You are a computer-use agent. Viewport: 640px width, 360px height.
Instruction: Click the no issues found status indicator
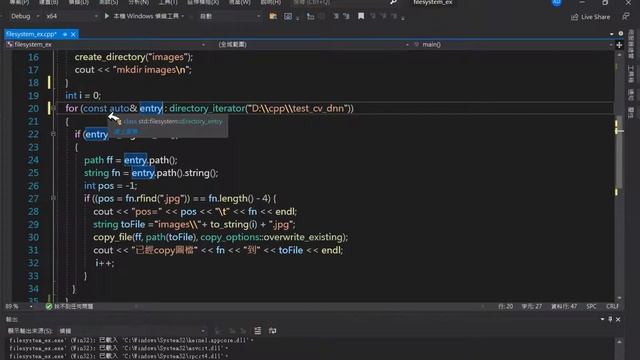(x=69, y=306)
